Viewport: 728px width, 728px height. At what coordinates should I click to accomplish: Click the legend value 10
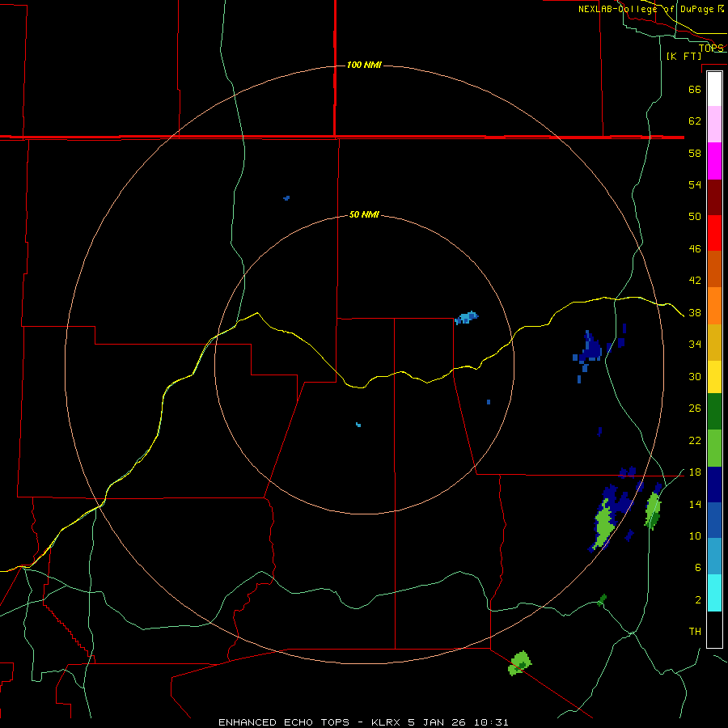(x=695, y=535)
